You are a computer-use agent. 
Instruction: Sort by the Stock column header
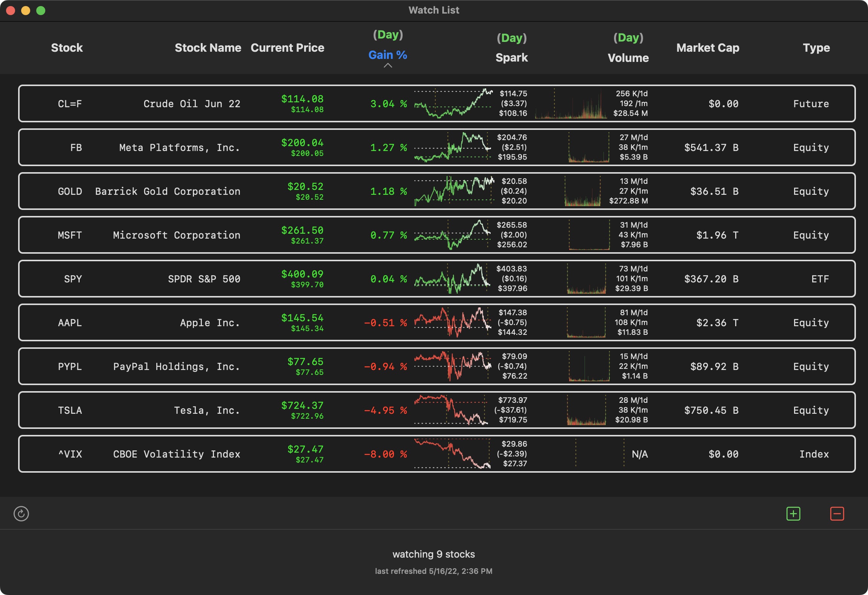[x=67, y=48]
